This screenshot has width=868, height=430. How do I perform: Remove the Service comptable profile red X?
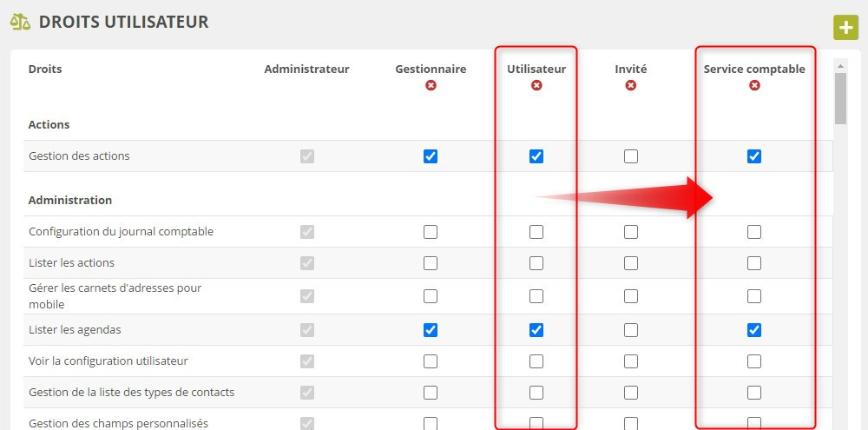pos(754,85)
